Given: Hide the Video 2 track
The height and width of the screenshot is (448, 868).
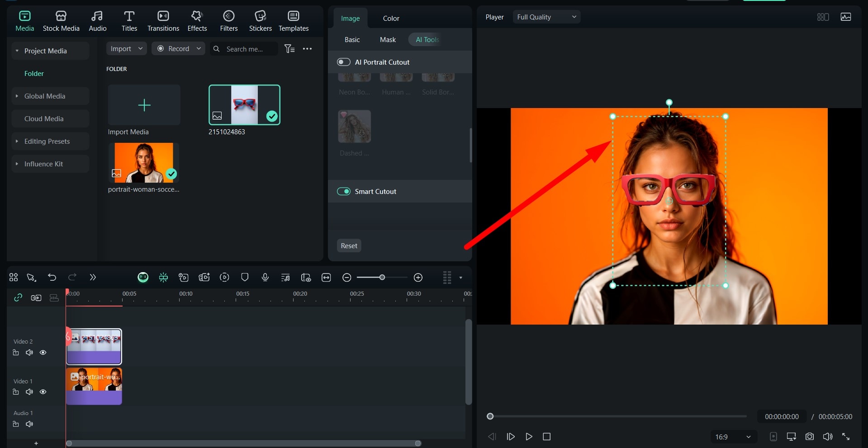Looking at the screenshot, I should (43, 353).
